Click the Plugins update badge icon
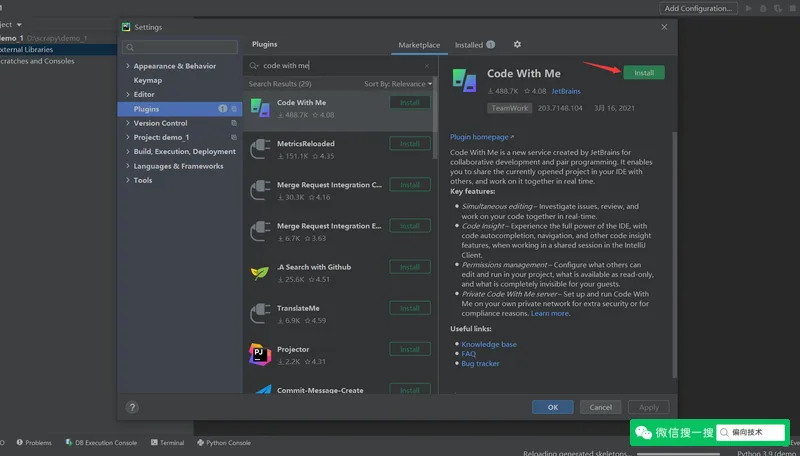The image size is (800, 456). tap(222, 109)
